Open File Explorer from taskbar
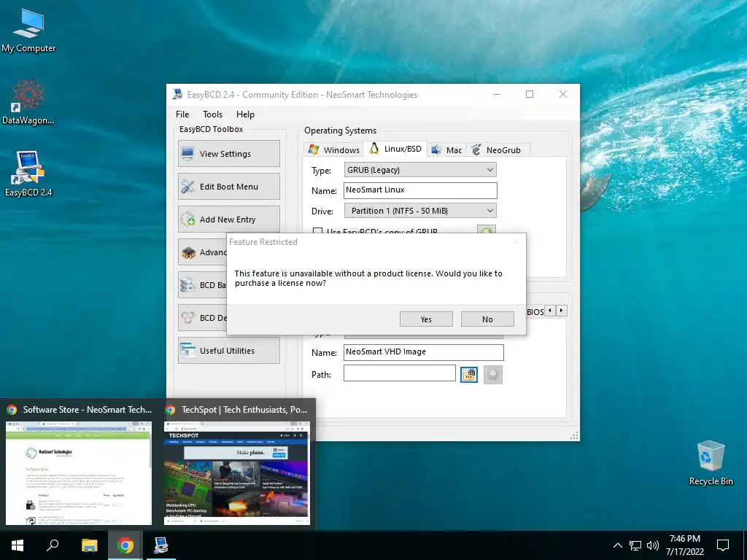This screenshot has width=747, height=560. [x=89, y=545]
